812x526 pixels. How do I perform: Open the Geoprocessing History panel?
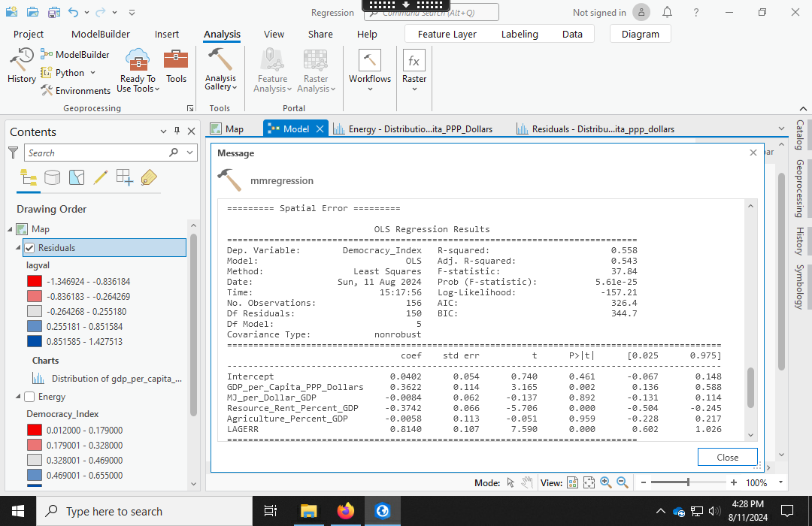pos(21,66)
